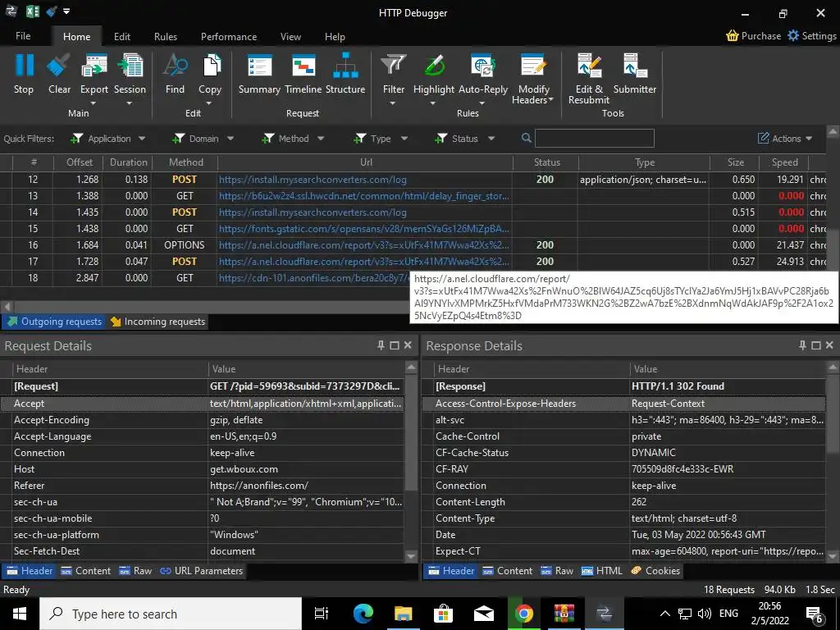Click the Copy icon in ribbon
Viewport: 840px width, 630px height.
pyautogui.click(x=212, y=66)
